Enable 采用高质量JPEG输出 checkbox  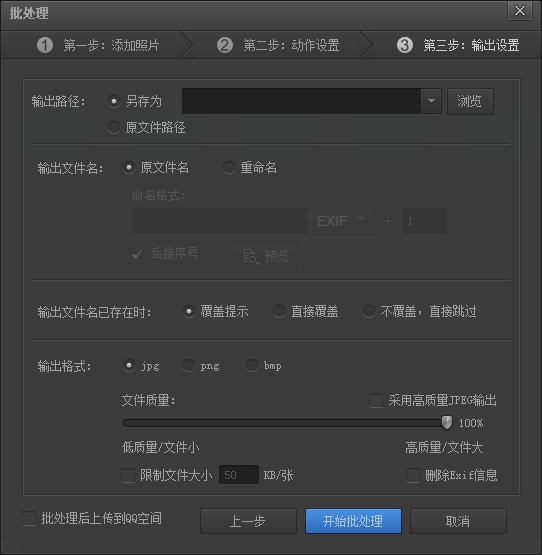(x=376, y=400)
